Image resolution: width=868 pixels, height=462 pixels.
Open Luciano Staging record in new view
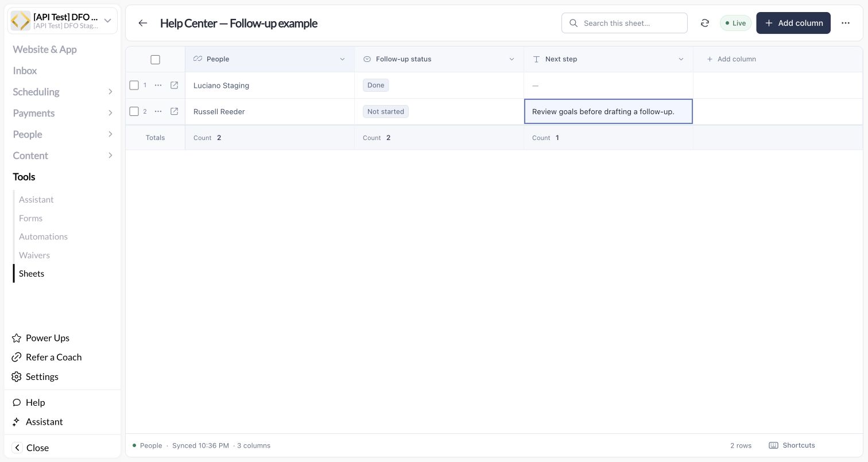click(175, 86)
